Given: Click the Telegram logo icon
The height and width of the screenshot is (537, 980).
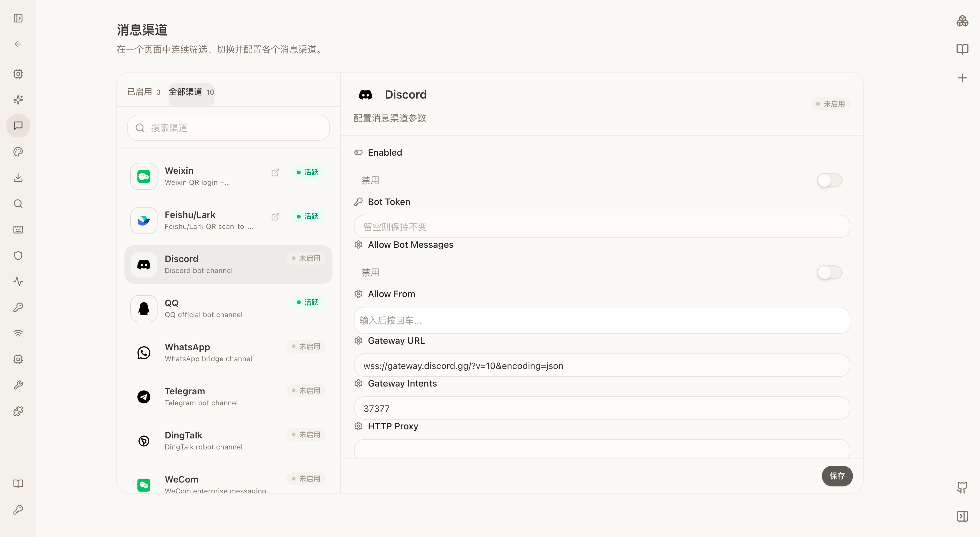Looking at the screenshot, I should click(x=144, y=397).
